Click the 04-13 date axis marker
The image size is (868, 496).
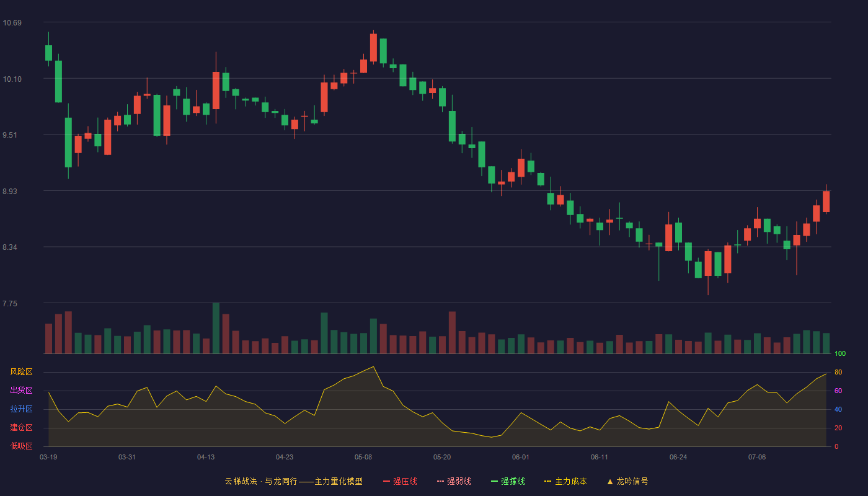point(206,457)
